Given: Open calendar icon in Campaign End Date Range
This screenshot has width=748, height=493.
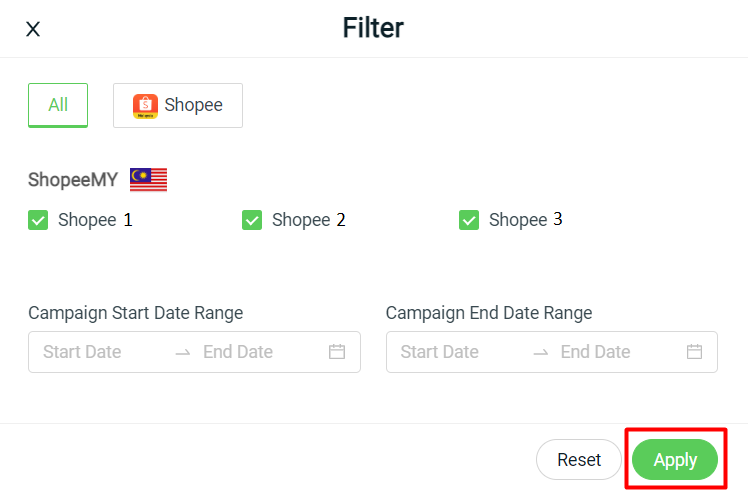Looking at the screenshot, I should click(694, 352).
